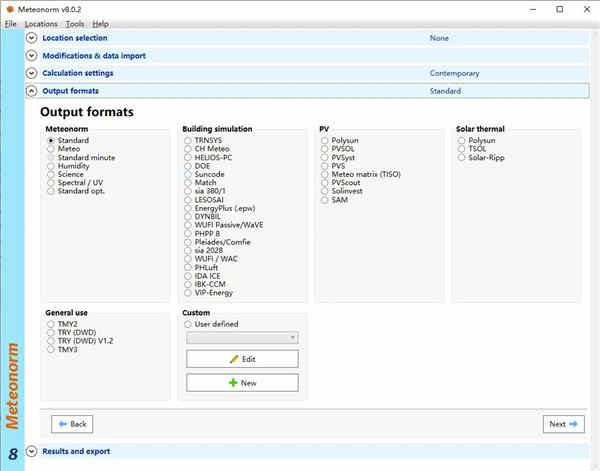Select the DYNBIL format
Screen dimensions: 600x471
click(202, 217)
